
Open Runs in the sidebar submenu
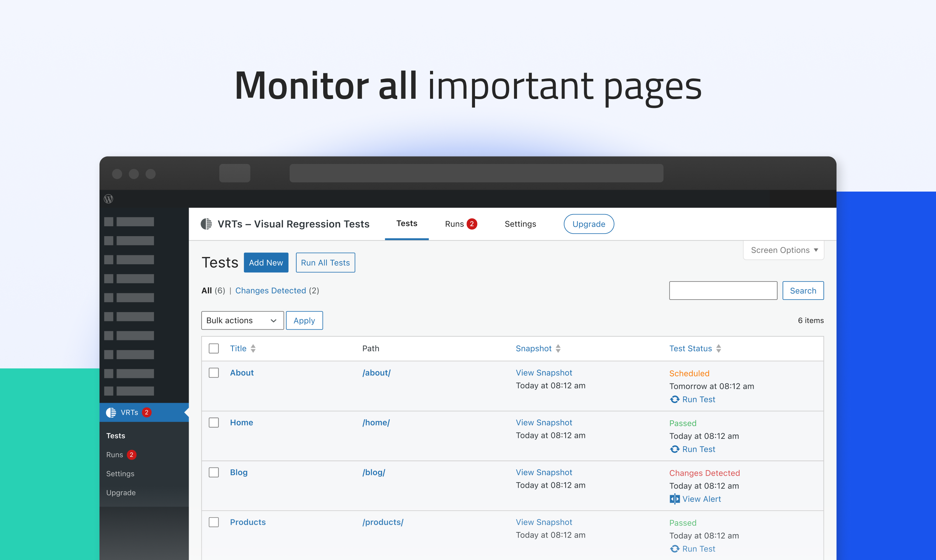pyautogui.click(x=114, y=455)
